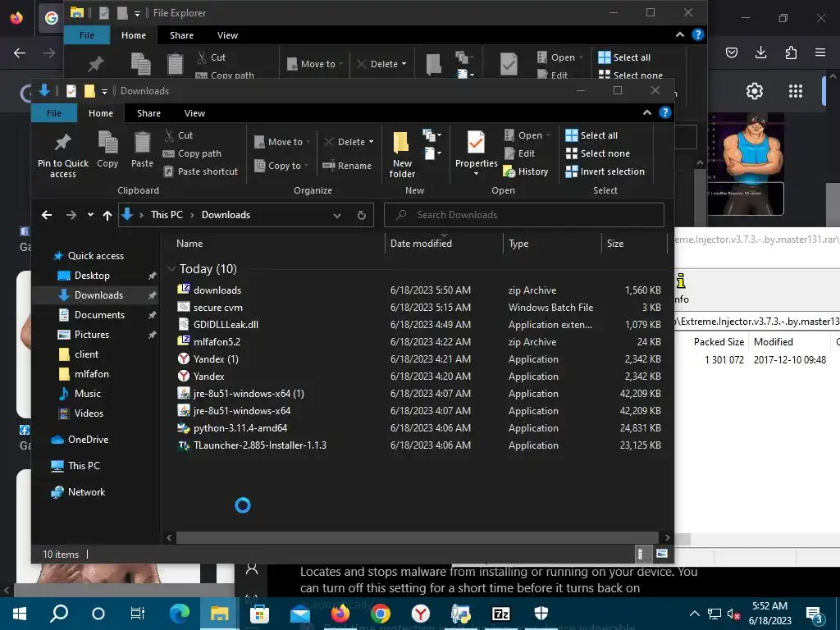Open Microsoft Edge from the taskbar
Viewport: 840px width, 630px height.
point(180,614)
